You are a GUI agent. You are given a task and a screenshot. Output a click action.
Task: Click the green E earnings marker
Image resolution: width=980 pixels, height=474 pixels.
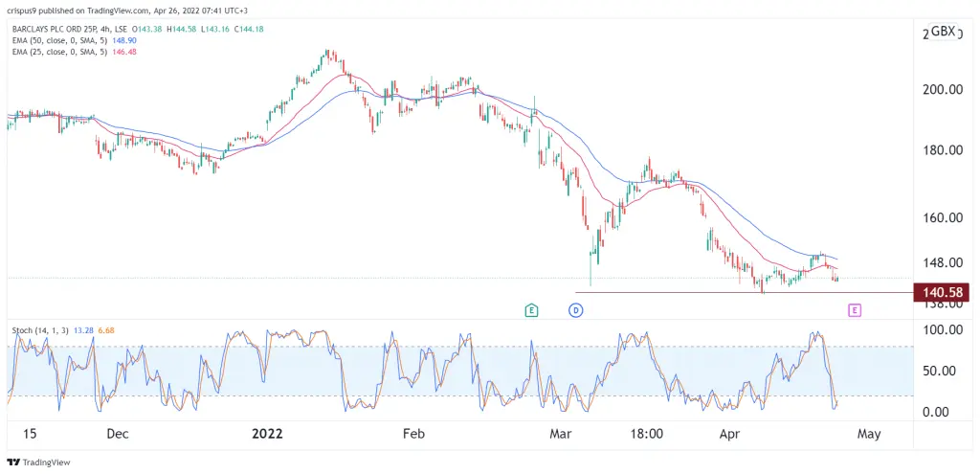coord(531,309)
